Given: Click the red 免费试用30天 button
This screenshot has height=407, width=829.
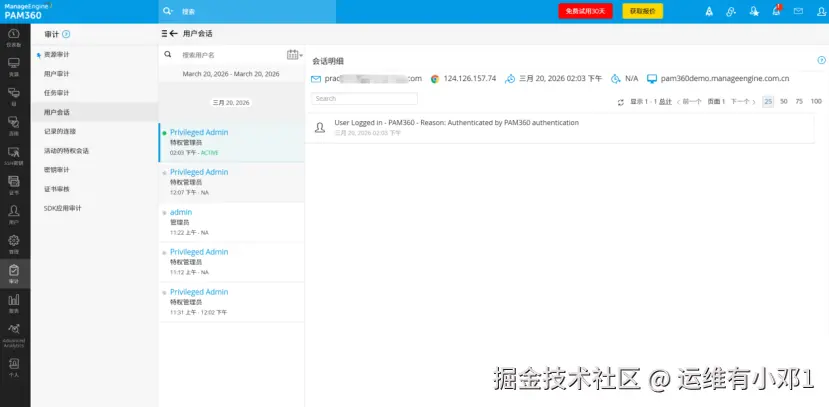Looking at the screenshot, I should click(585, 11).
